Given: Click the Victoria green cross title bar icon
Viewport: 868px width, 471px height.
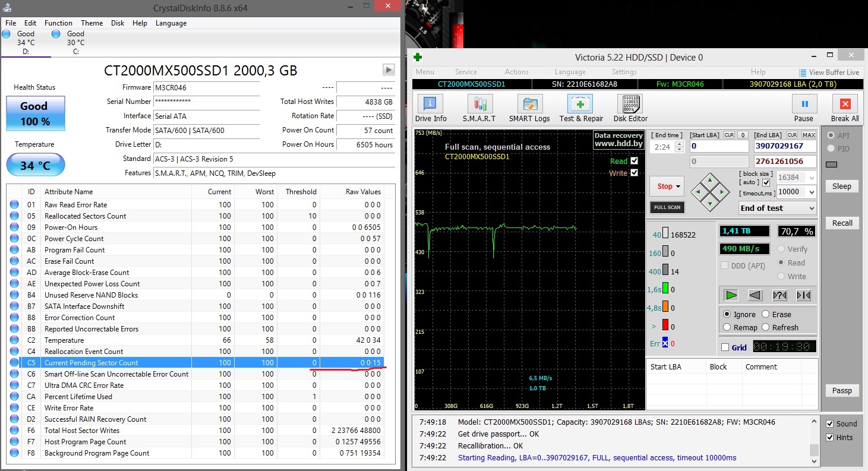Looking at the screenshot, I should coord(418,57).
